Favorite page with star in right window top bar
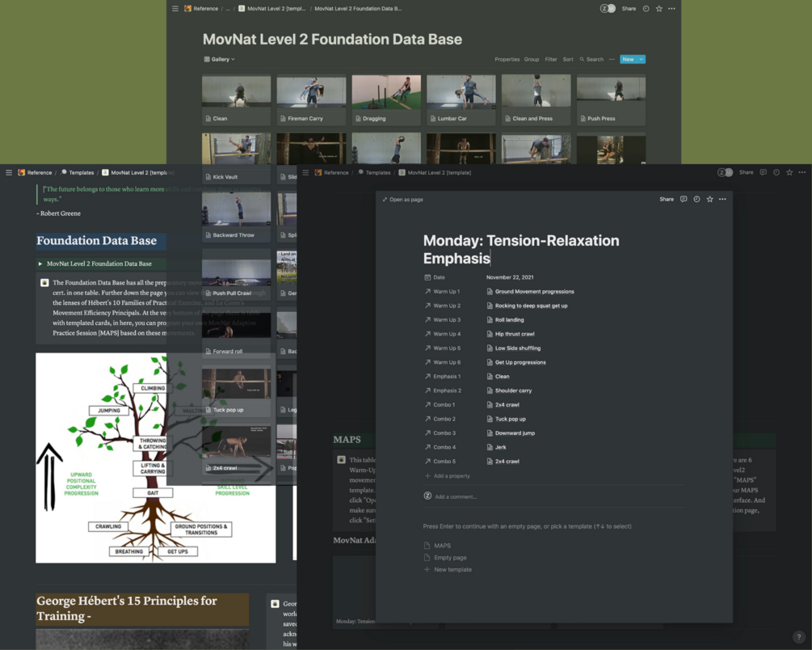812x650 pixels. click(789, 173)
